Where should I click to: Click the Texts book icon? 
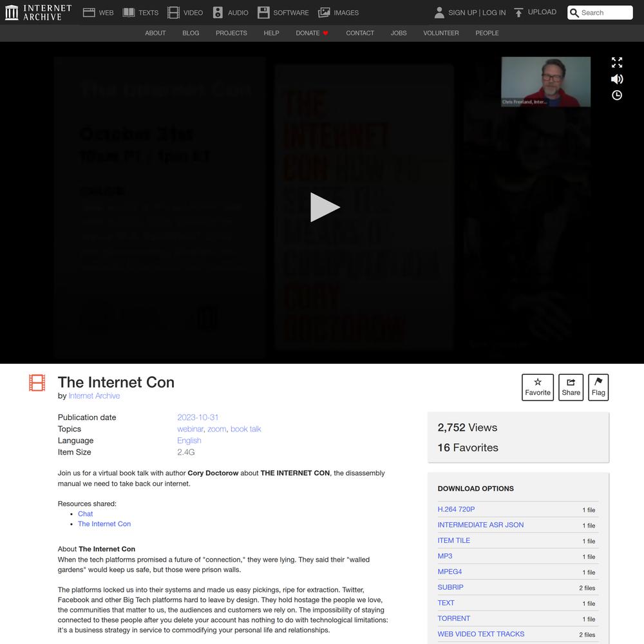(129, 12)
